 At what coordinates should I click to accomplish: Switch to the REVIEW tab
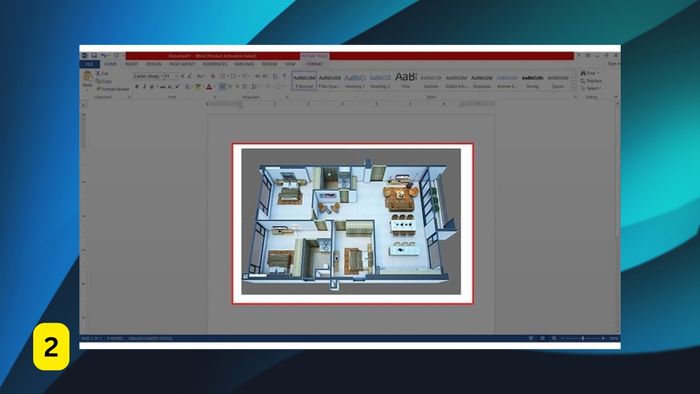[270, 64]
